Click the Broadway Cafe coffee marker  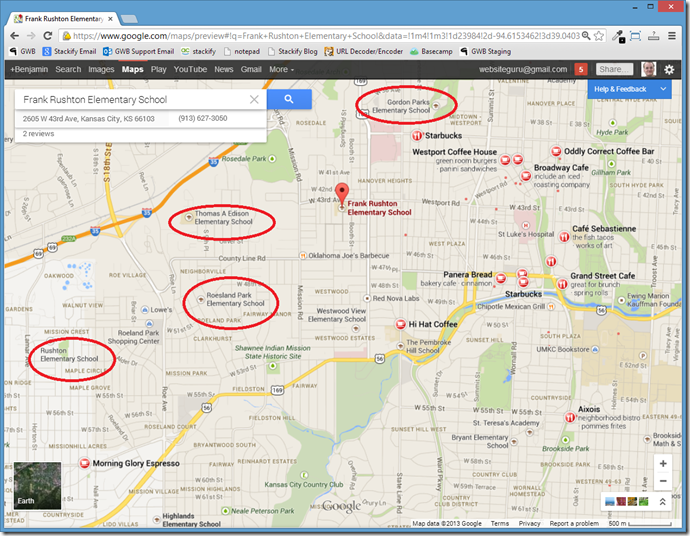[x=525, y=176]
